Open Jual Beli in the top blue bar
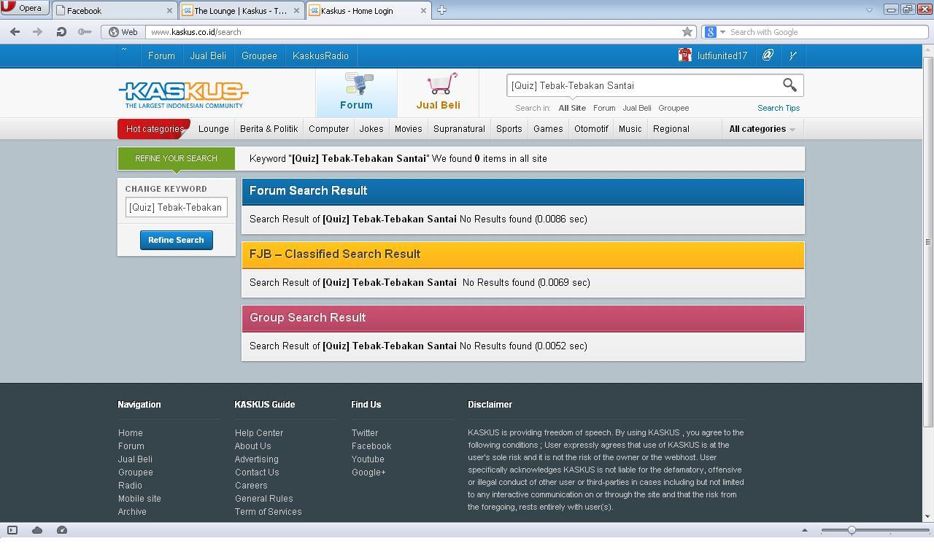 [208, 56]
